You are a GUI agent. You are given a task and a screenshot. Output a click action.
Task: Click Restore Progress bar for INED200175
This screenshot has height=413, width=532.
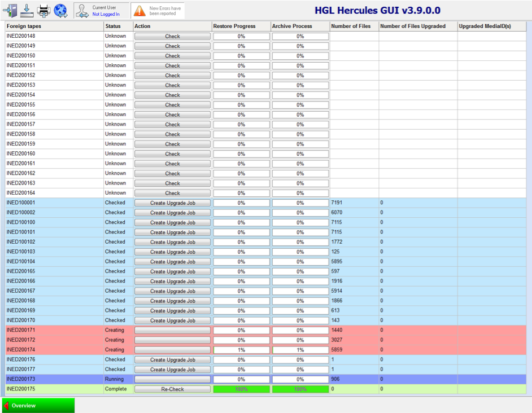coord(241,389)
